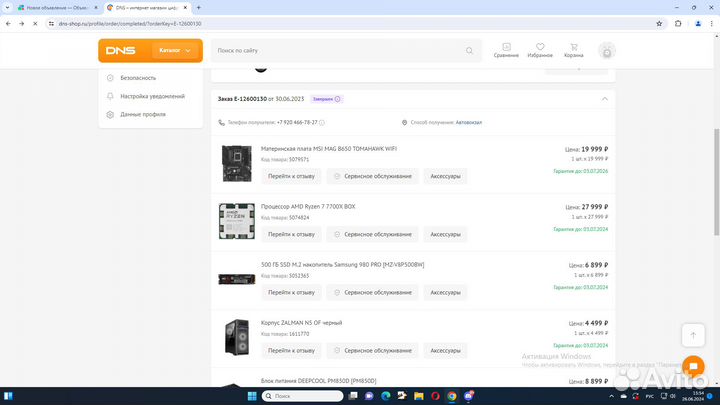This screenshot has width=720, height=405.
Task: Click Сервисное обслуживание for the MSI motherboard
Action: 372,176
